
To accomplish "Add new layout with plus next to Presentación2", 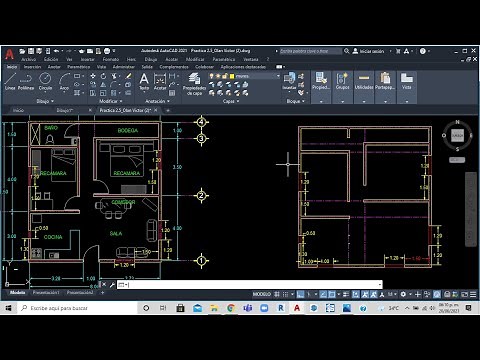I will coord(102,293).
